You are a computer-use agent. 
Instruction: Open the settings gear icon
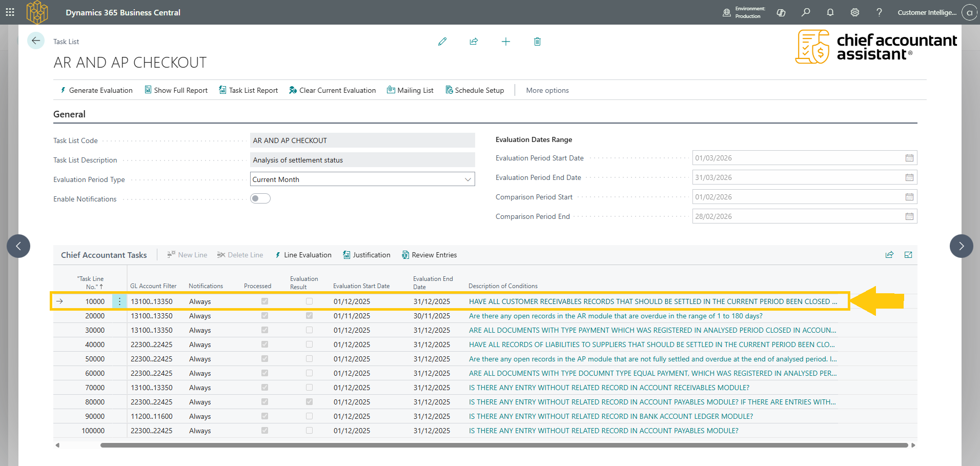[x=854, y=12]
